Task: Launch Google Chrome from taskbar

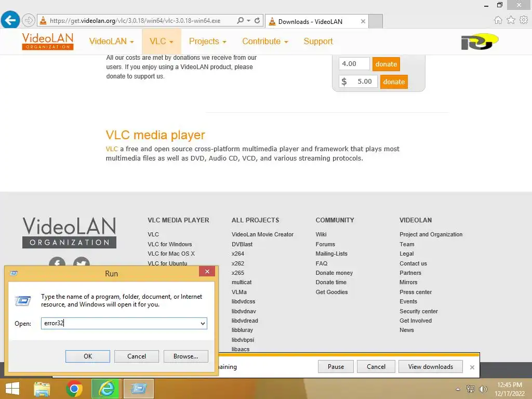Action: tap(74, 389)
